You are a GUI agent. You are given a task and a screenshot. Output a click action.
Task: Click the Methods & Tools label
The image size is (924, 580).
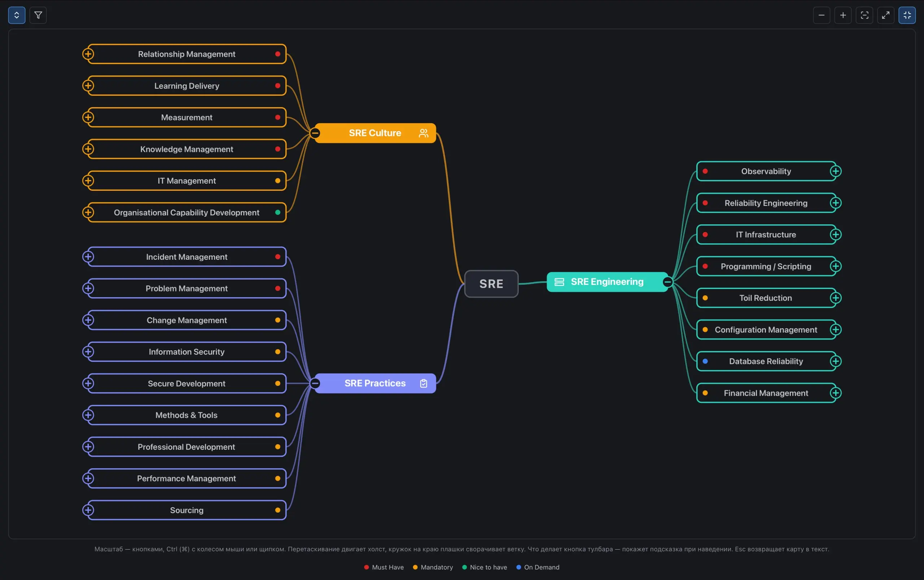point(187,415)
